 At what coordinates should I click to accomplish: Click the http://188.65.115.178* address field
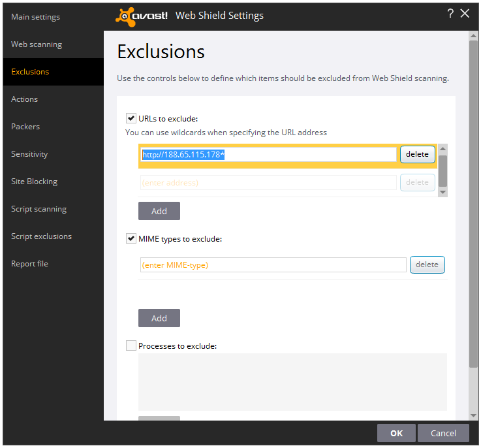click(x=268, y=155)
